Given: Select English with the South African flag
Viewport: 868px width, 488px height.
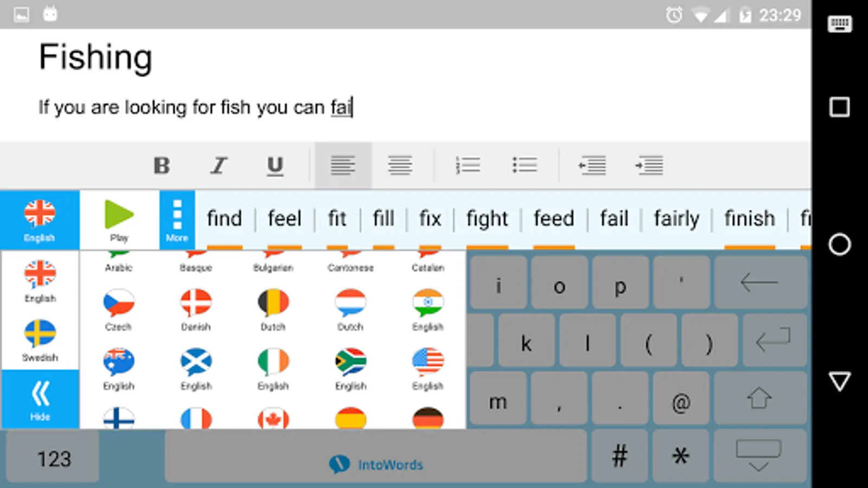Looking at the screenshot, I should coord(350,369).
